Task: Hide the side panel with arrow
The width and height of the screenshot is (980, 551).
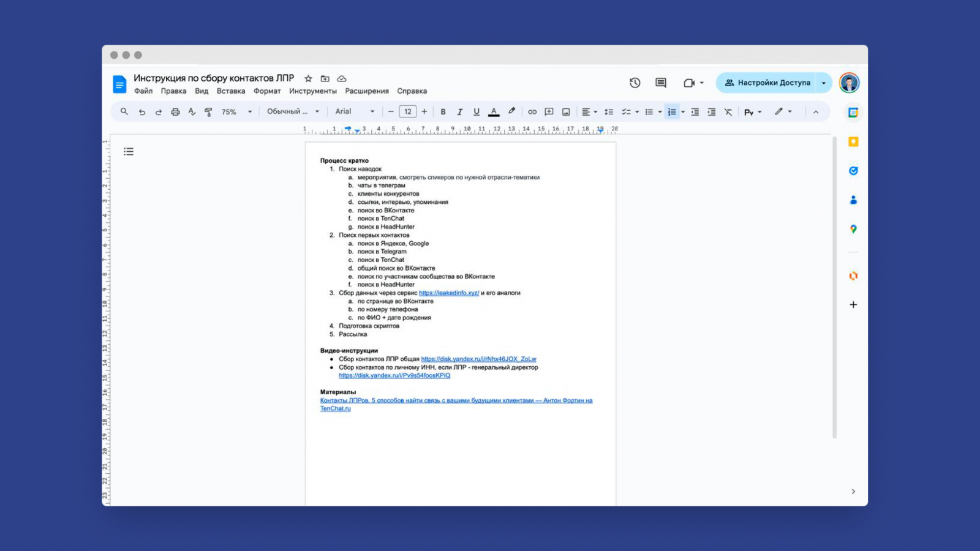Action: [853, 492]
